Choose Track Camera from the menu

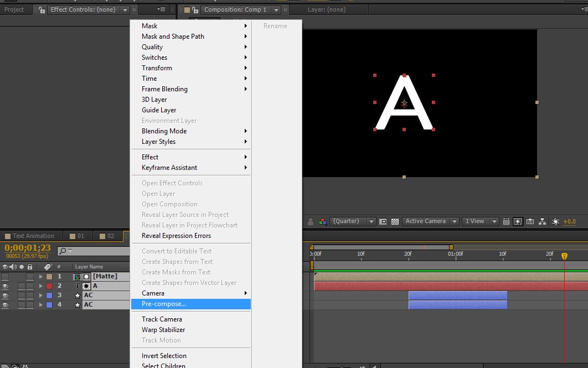191,319
